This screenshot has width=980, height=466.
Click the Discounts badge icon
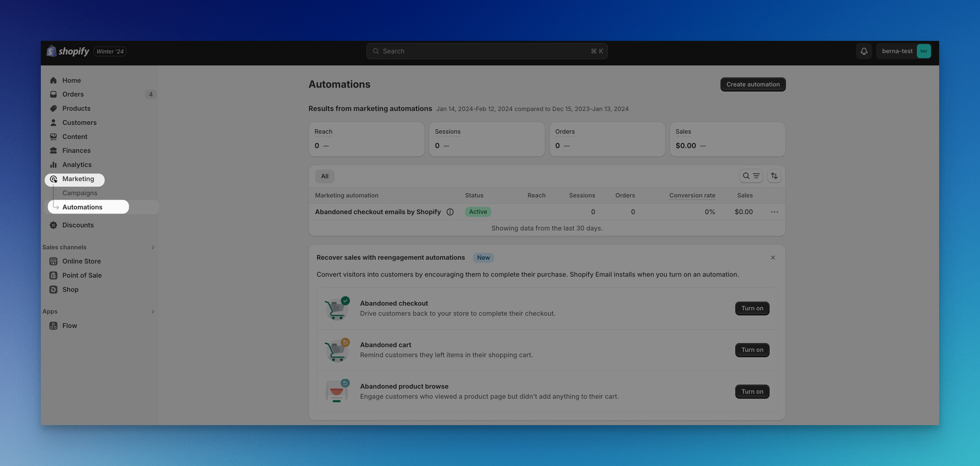pos(54,225)
